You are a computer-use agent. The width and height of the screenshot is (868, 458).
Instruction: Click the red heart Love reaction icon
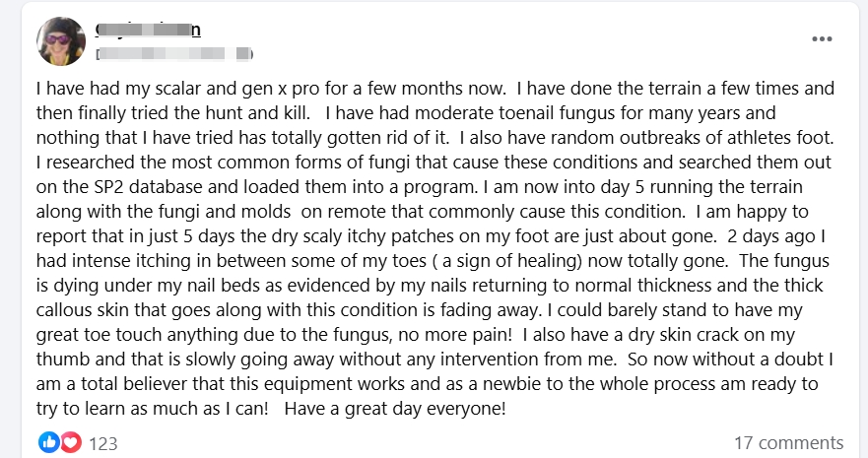70,442
